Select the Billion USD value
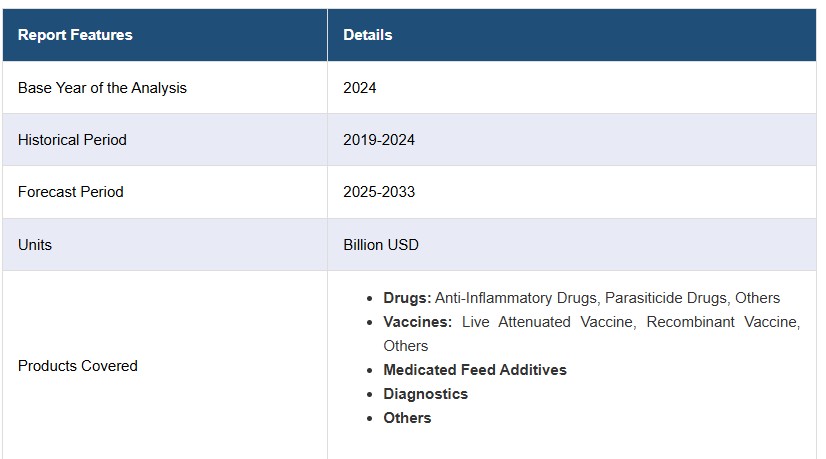826x459 pixels. [381, 245]
